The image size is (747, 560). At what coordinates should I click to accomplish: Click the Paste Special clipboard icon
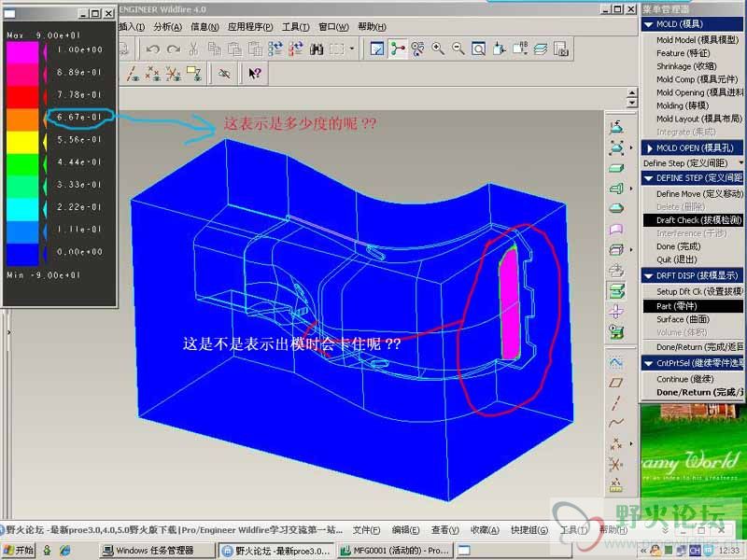[x=255, y=49]
